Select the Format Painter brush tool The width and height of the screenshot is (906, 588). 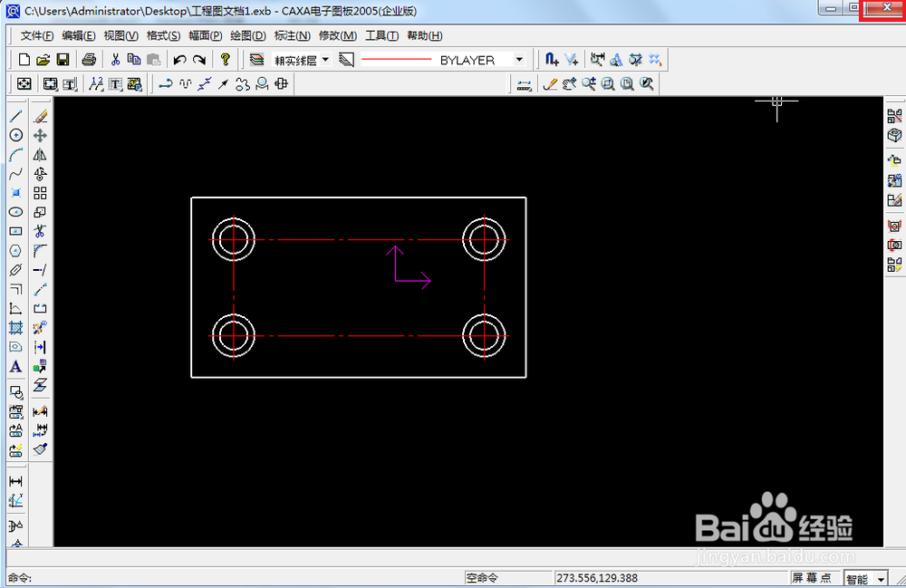40,448
